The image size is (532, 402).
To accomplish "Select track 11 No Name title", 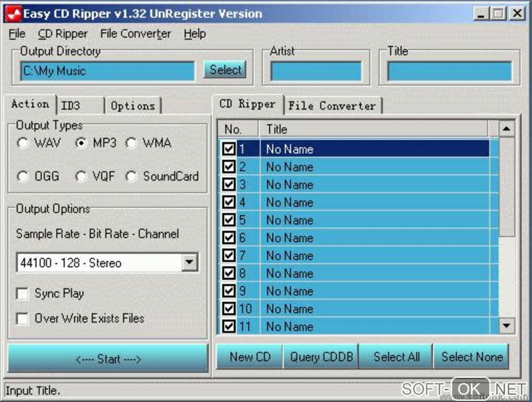I will tap(289, 327).
